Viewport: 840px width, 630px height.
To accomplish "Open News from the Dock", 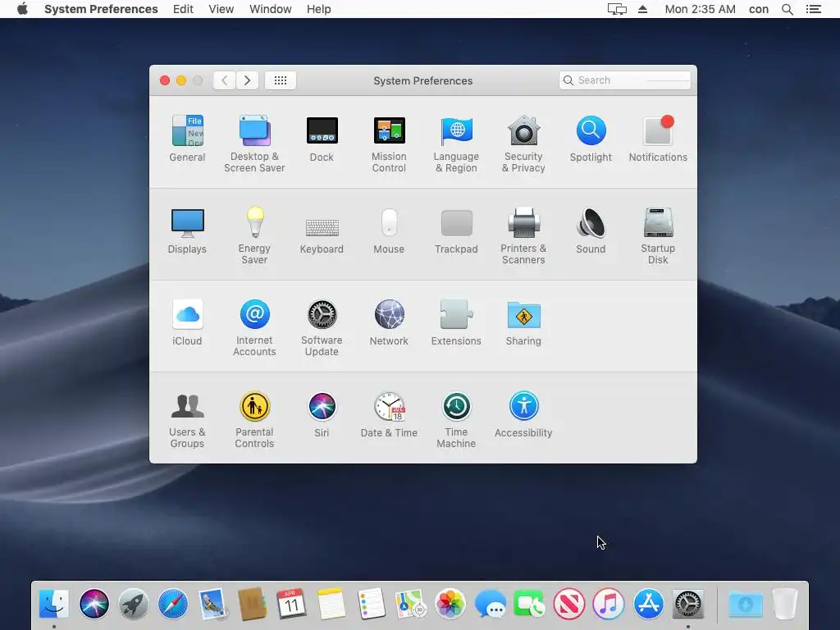I will pyautogui.click(x=569, y=604).
